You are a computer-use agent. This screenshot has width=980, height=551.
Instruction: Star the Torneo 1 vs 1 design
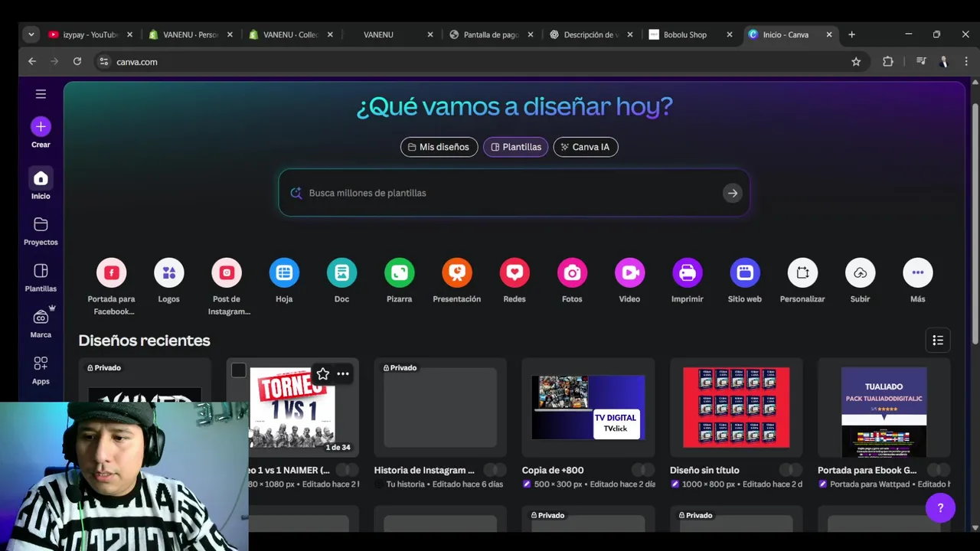[x=322, y=373]
